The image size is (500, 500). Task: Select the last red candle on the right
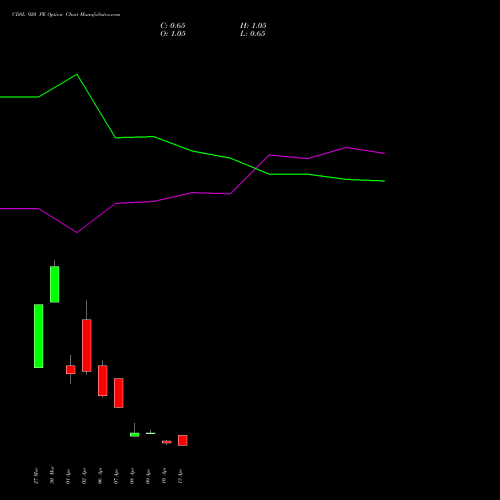click(x=183, y=440)
